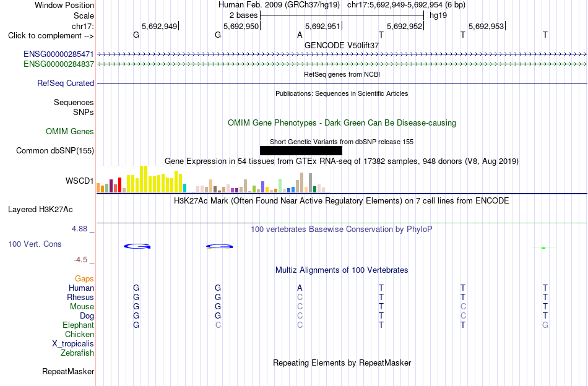Click the Elephant species row label
The image size is (588, 386).
79,325
